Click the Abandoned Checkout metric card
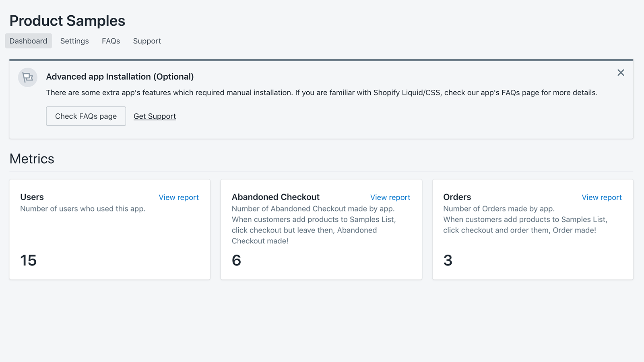Image resolution: width=644 pixels, height=362 pixels. point(321,229)
